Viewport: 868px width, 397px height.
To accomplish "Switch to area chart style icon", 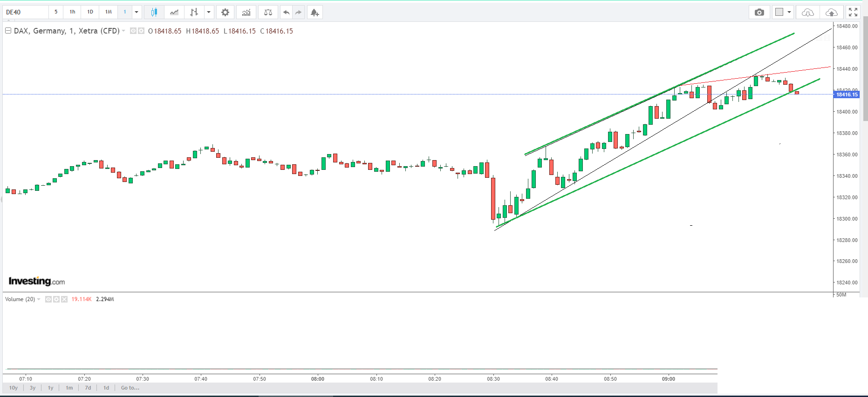I will [174, 12].
